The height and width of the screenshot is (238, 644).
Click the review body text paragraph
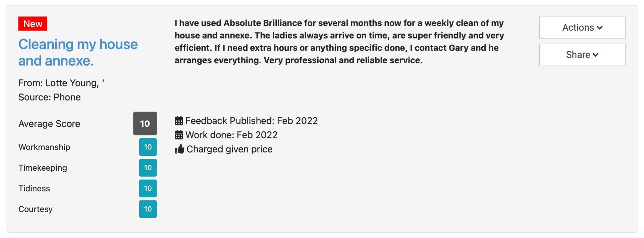pos(339,42)
